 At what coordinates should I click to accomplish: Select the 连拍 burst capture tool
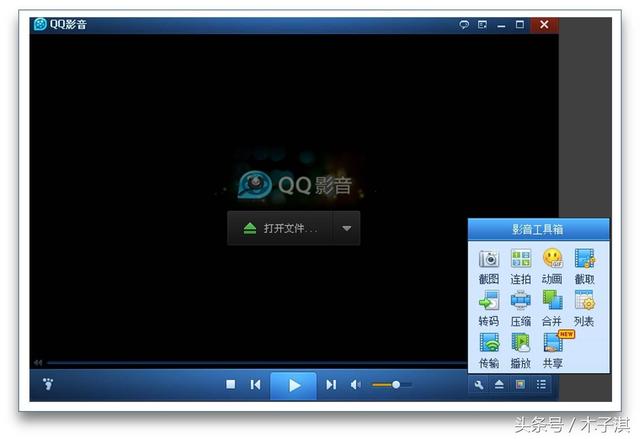point(520,267)
